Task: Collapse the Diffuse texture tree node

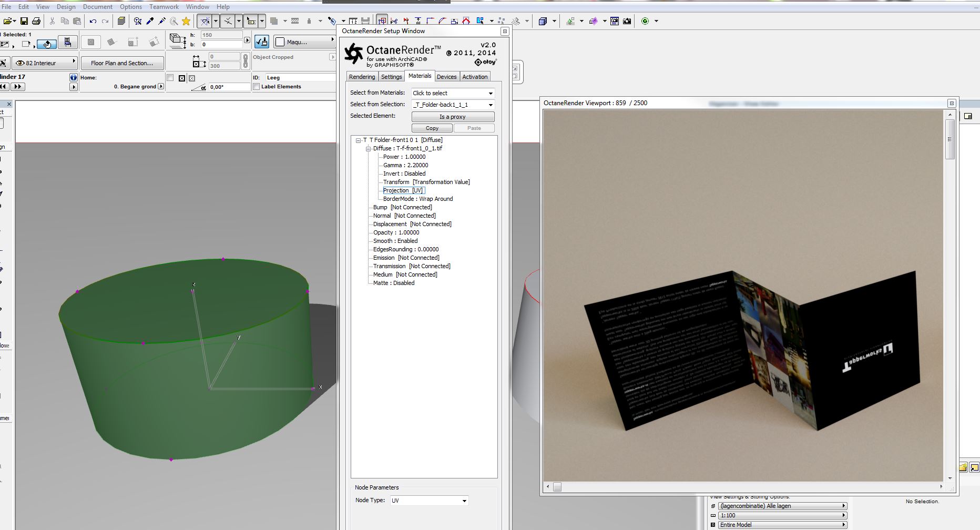Action: click(369, 149)
